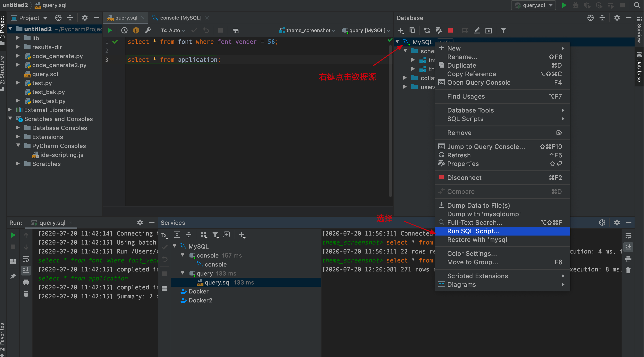The height and width of the screenshot is (357, 644).
Task: Open theme_screenshot schema dropdown
Action: (x=307, y=31)
